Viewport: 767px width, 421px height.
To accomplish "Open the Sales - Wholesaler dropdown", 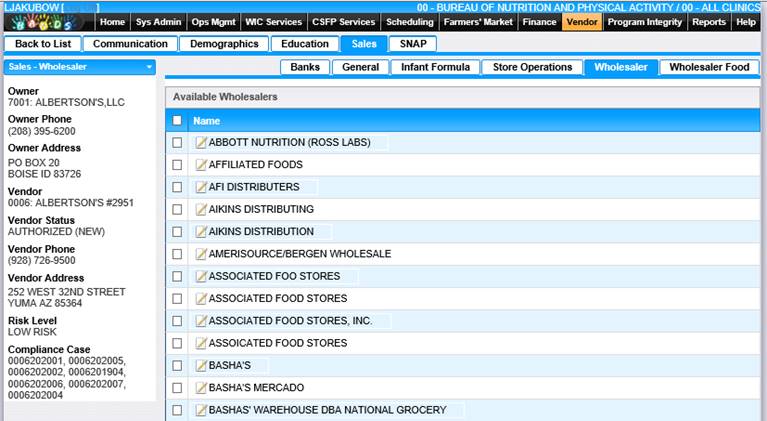I will (80, 67).
